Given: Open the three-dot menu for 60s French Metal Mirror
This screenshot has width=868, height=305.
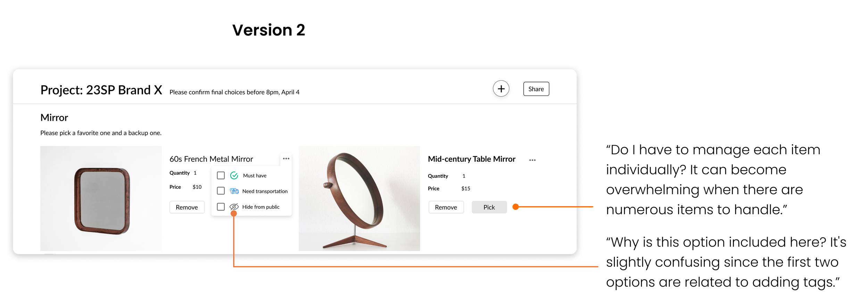Looking at the screenshot, I should pyautogui.click(x=286, y=159).
